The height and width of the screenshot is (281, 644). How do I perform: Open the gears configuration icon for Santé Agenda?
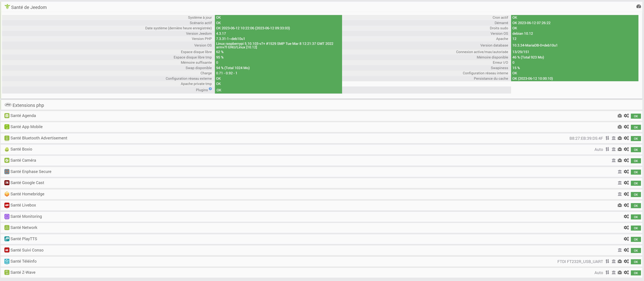coord(626,116)
